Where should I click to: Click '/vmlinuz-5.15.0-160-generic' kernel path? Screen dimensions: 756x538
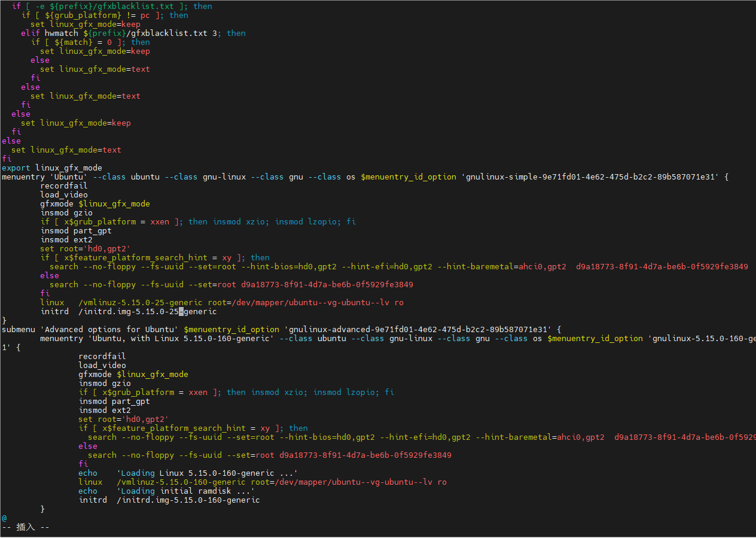181,482
